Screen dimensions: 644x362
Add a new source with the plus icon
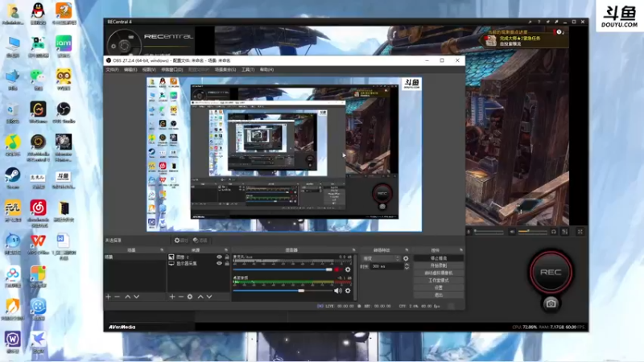point(172,296)
